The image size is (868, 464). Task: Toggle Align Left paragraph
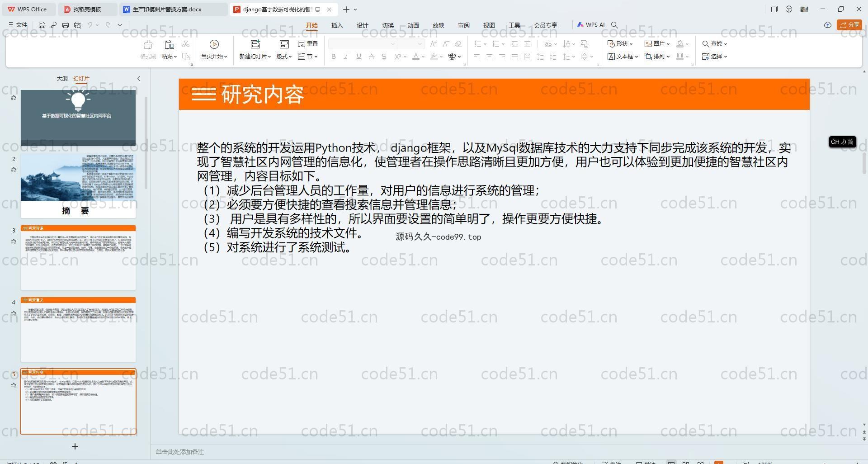point(476,57)
